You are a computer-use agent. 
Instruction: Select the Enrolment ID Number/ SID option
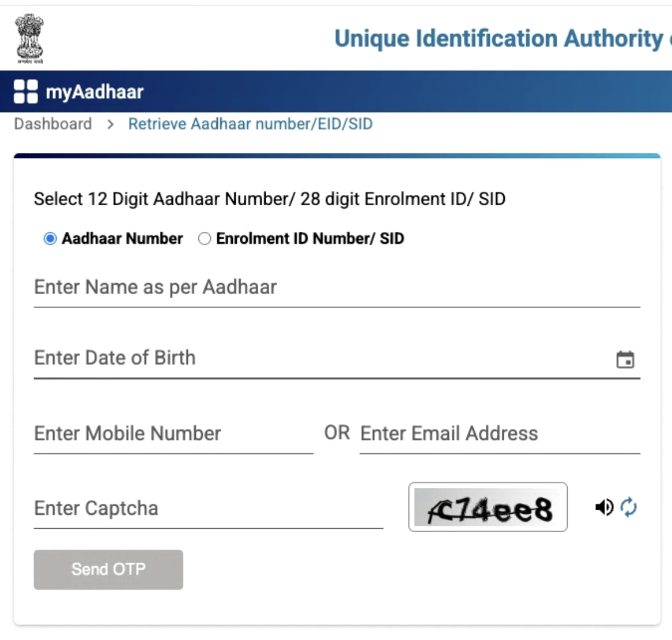click(205, 238)
